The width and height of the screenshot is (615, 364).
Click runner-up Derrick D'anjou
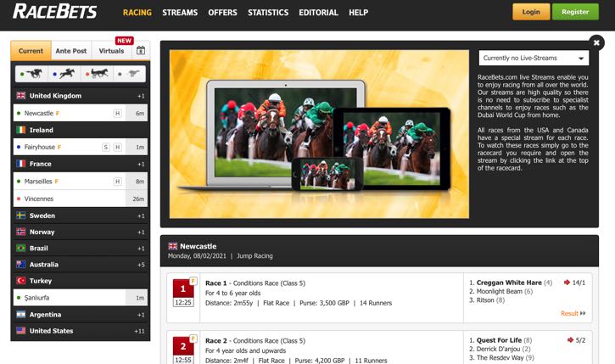pos(498,349)
